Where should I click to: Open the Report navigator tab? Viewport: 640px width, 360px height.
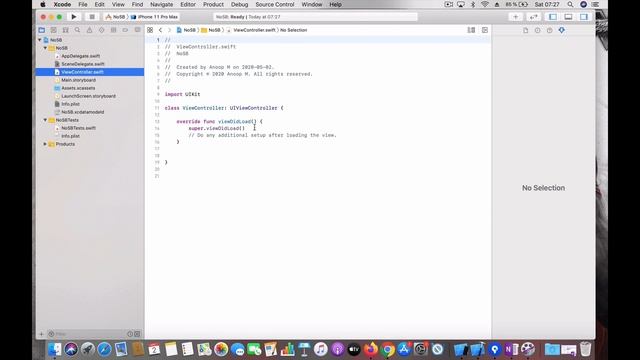point(138,30)
